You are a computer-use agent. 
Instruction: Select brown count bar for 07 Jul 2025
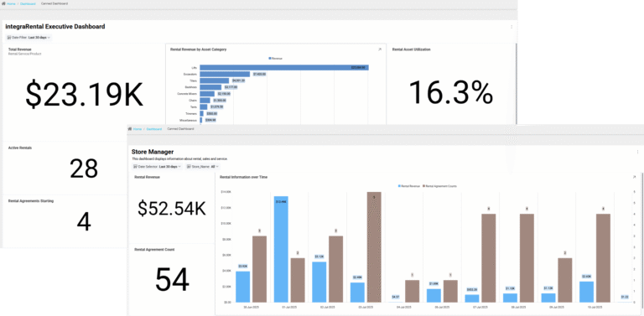pyautogui.click(x=489, y=258)
